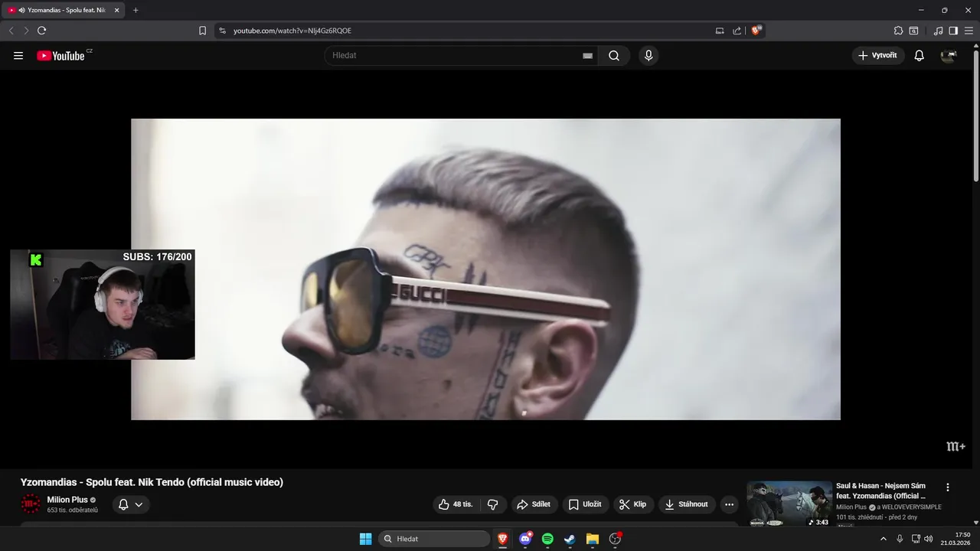Open the Saul & Hasan suggested video thumbnail

(789, 504)
